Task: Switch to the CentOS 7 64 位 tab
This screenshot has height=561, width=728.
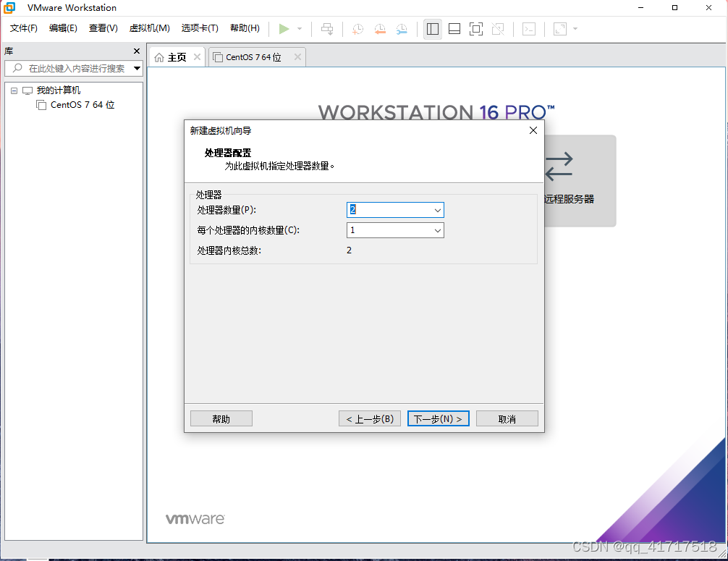Action: tap(253, 57)
